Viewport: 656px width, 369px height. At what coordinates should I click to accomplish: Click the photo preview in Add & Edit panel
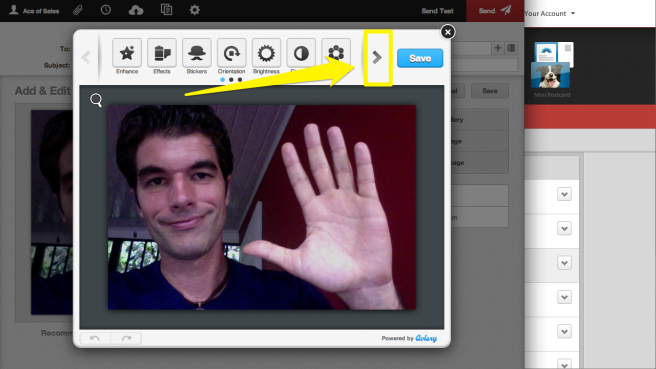pyautogui.click(x=52, y=213)
